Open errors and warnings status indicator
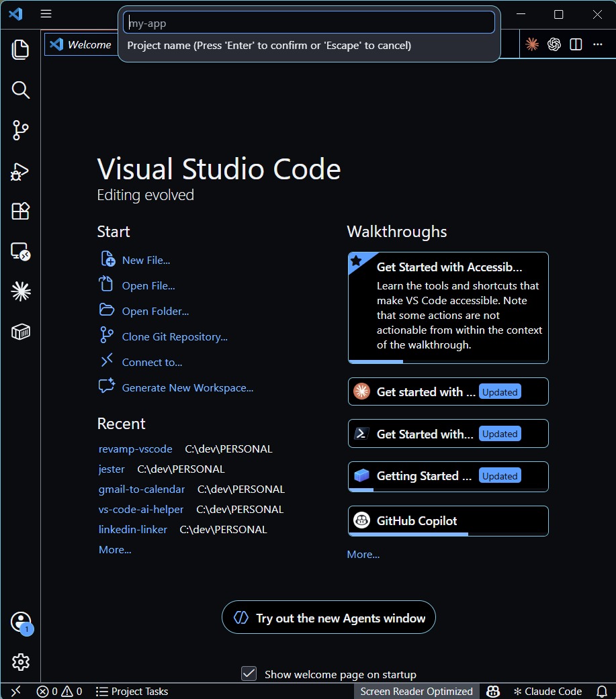 [x=60, y=692]
